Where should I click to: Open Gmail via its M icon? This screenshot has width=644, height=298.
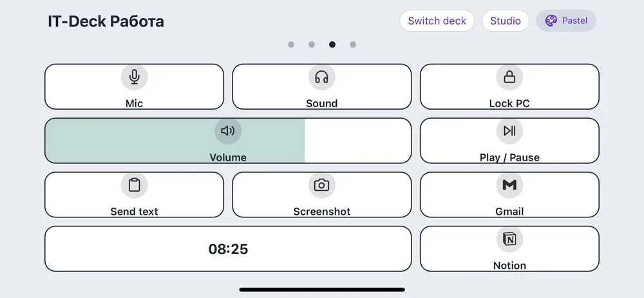point(509,185)
